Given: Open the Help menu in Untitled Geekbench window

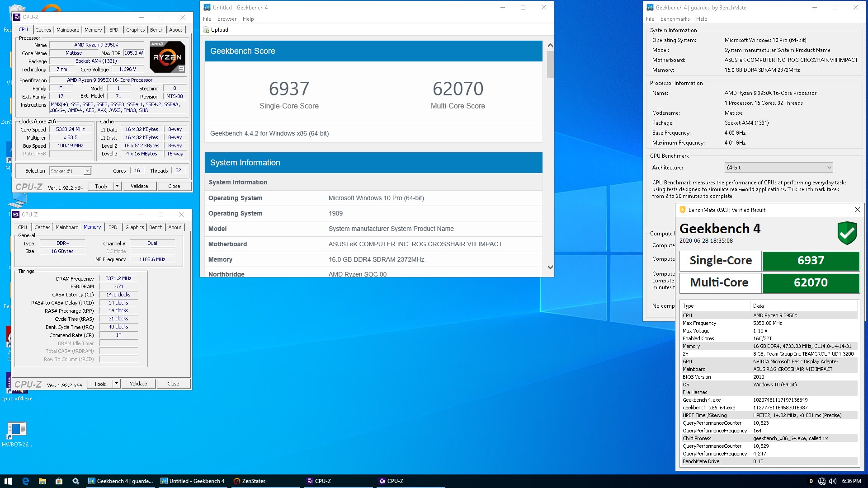Looking at the screenshot, I should point(248,19).
